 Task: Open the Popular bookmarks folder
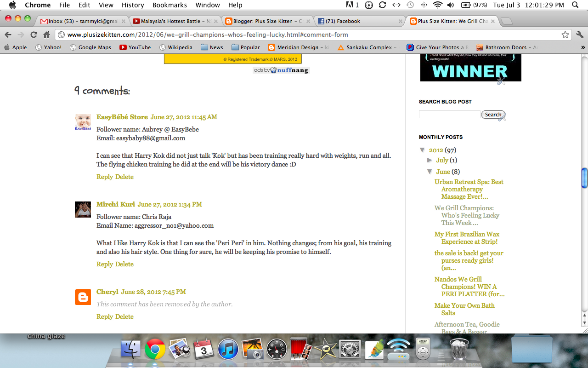(x=246, y=47)
